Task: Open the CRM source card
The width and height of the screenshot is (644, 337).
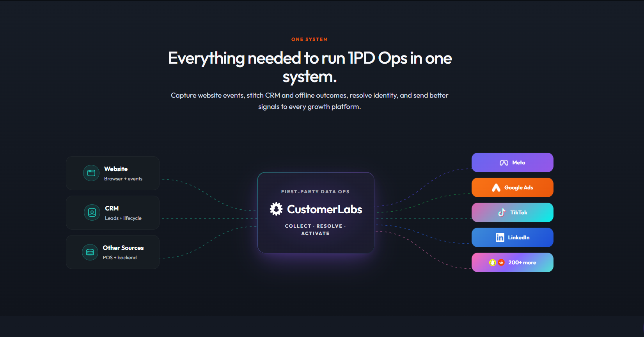Action: pos(113,212)
